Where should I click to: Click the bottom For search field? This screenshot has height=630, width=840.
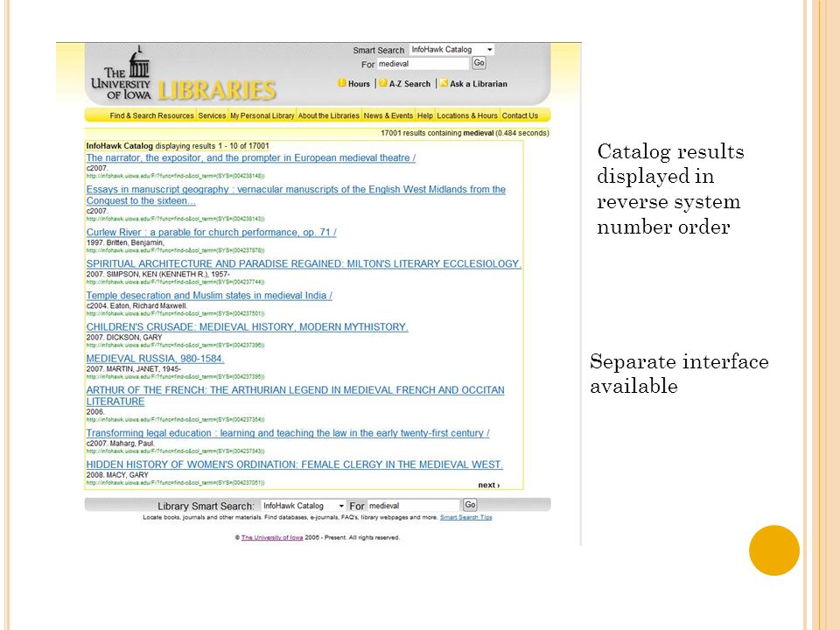pos(414,506)
